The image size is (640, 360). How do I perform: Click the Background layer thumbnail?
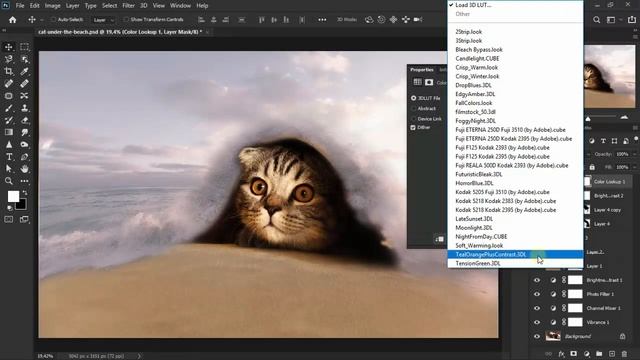[x=553, y=336]
